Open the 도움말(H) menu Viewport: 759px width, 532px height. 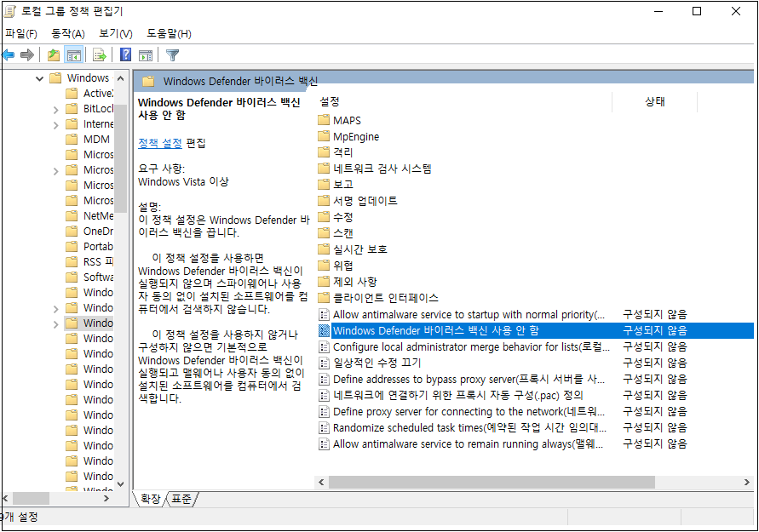(x=169, y=34)
